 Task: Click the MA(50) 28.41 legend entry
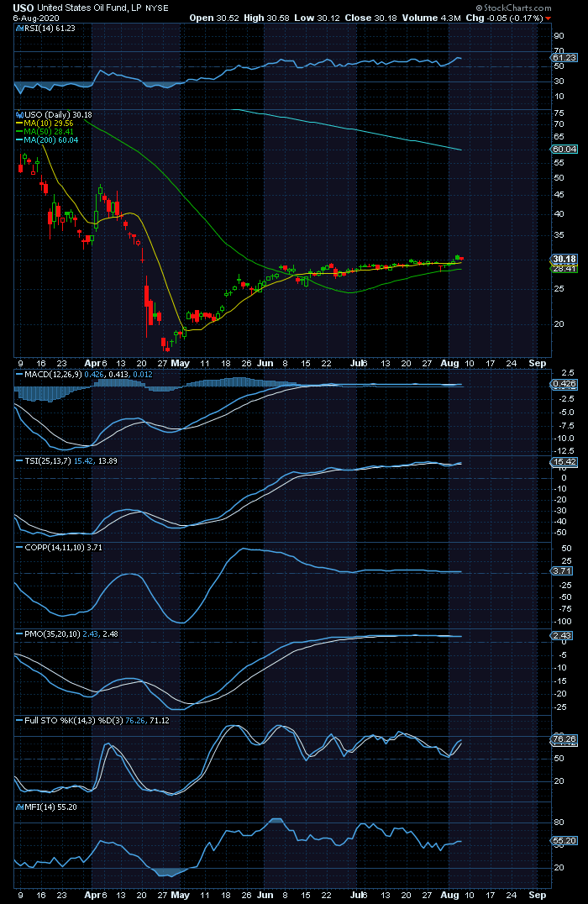click(49, 131)
